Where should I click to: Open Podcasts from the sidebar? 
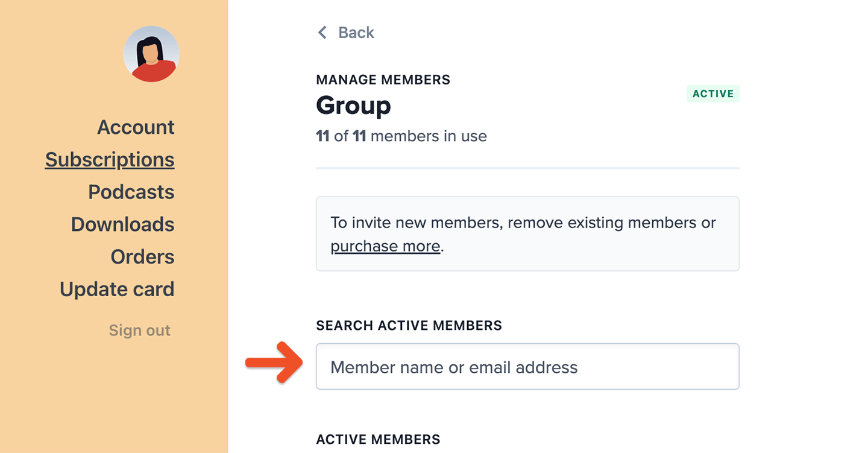131,192
